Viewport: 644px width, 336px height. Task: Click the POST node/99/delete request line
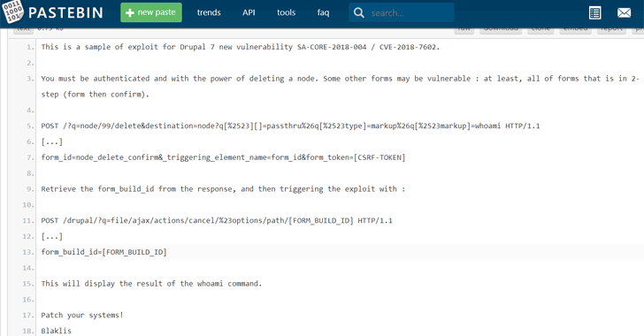tap(290, 126)
